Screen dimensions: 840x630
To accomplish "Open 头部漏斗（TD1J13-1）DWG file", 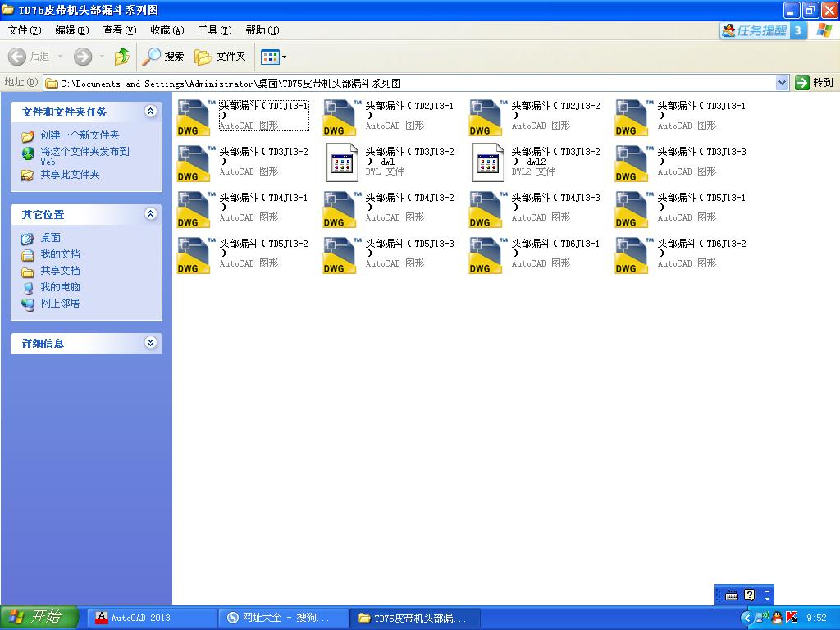I will tap(193, 117).
